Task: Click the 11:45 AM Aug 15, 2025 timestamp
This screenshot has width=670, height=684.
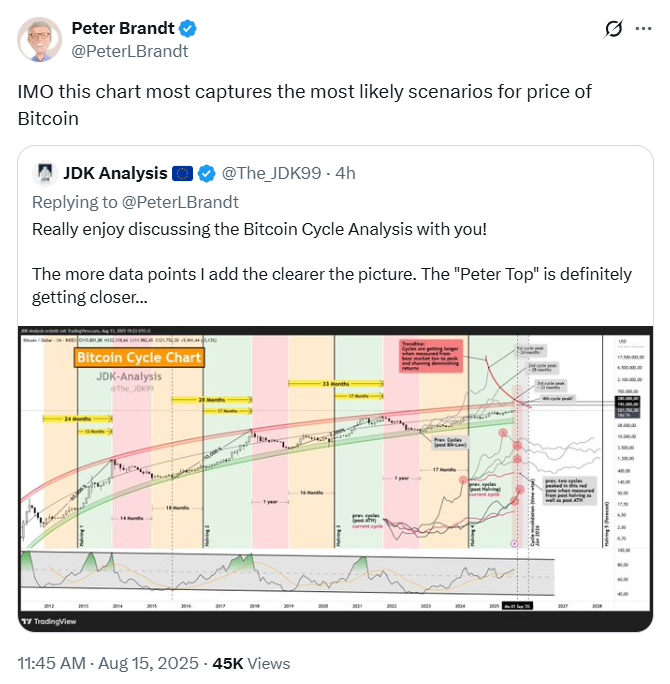Action: click(108, 663)
